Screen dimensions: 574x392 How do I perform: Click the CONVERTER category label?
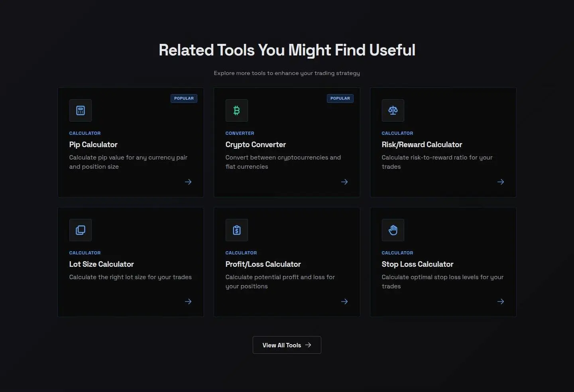click(240, 133)
